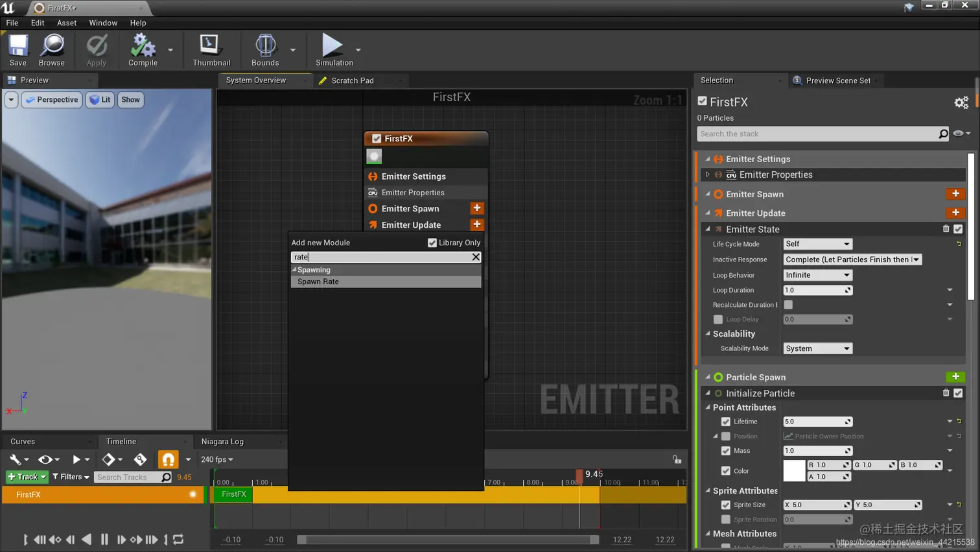The height and width of the screenshot is (552, 980).
Task: Toggle the timeline lock icon
Action: (x=677, y=459)
